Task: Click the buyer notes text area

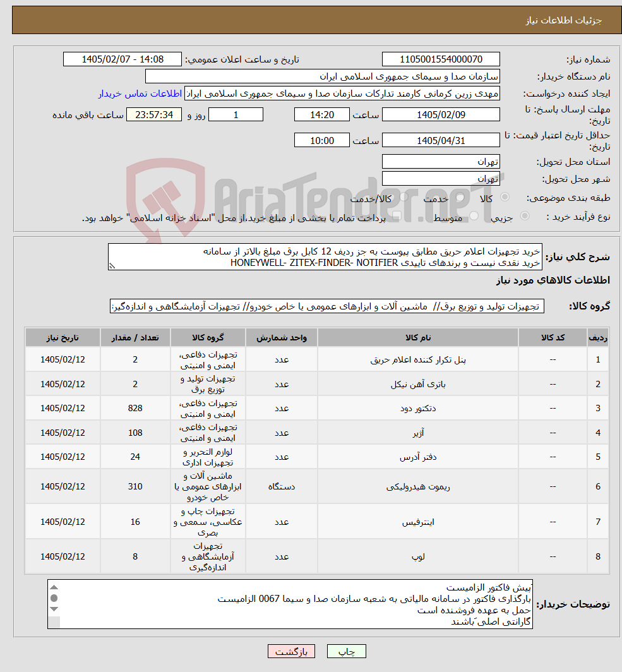Action: pos(290,604)
